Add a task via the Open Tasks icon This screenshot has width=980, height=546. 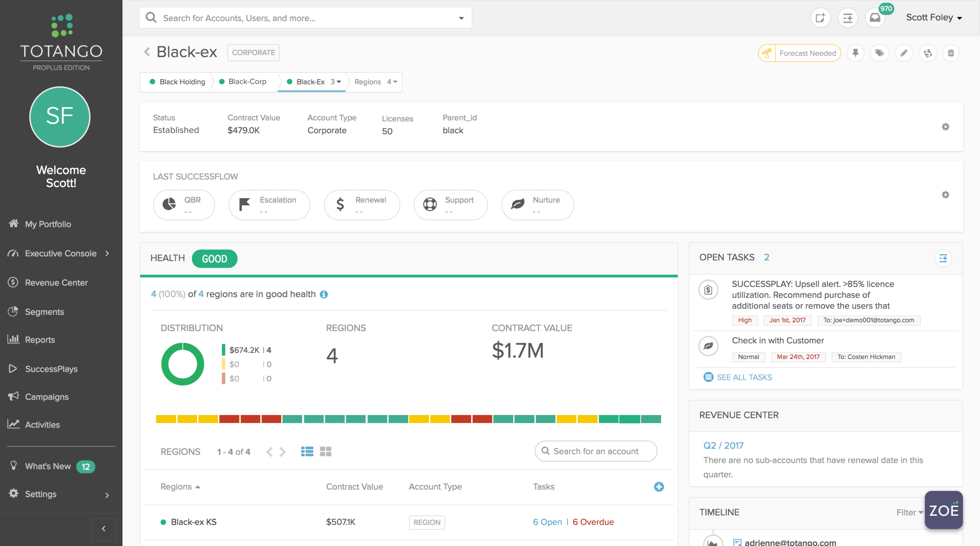coord(943,258)
